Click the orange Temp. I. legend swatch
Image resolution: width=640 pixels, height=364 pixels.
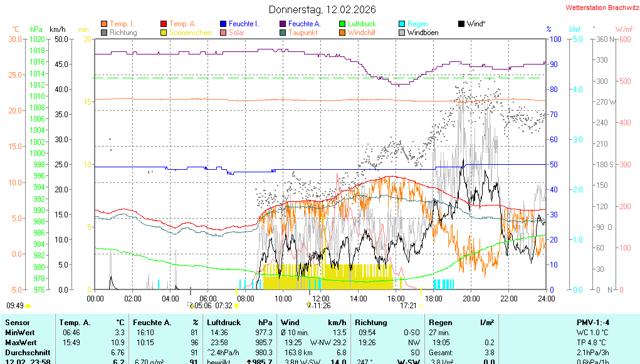click(x=104, y=24)
